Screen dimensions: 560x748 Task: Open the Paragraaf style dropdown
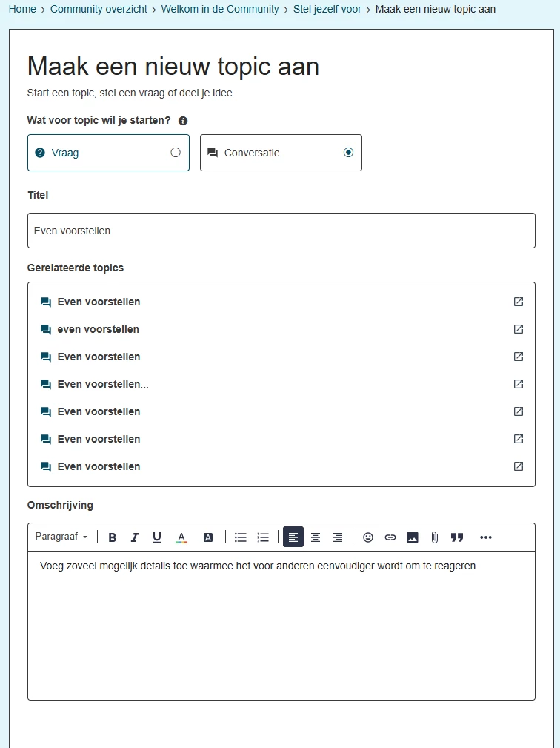pyautogui.click(x=61, y=537)
